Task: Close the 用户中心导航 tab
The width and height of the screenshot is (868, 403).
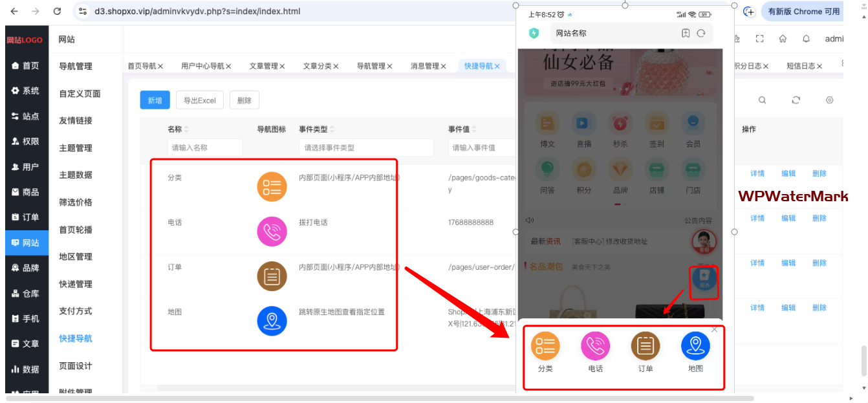Action: pos(230,66)
